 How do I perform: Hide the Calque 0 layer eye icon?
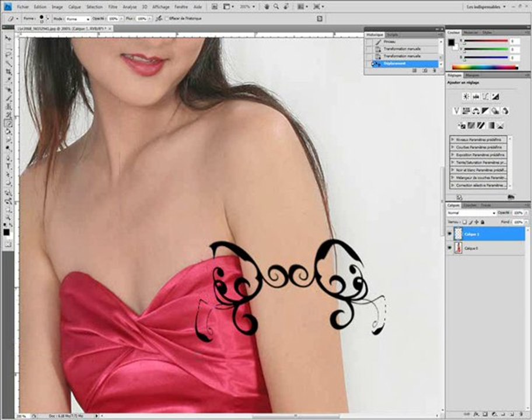pos(450,249)
